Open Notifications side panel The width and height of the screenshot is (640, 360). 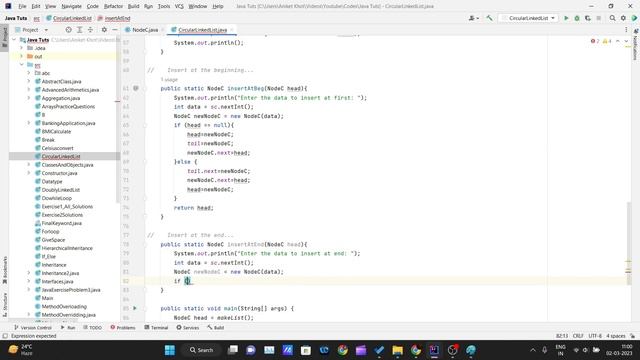(636, 44)
